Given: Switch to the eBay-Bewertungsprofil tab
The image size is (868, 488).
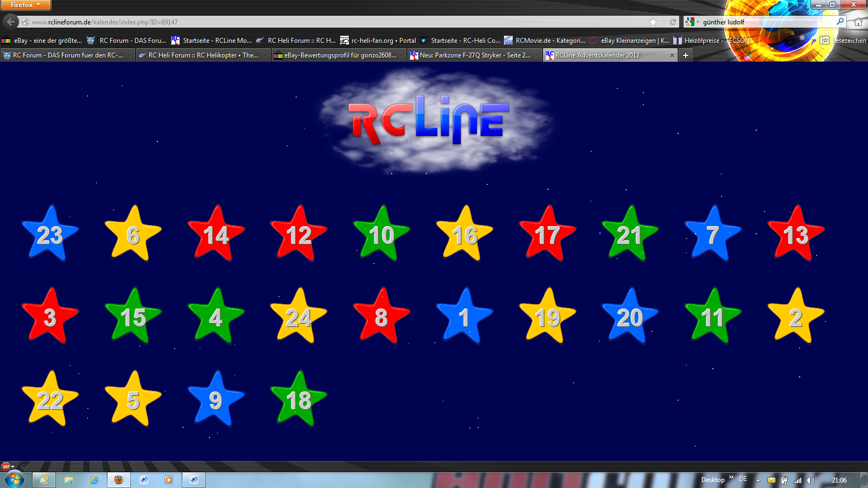Looking at the screenshot, I should [x=339, y=55].
